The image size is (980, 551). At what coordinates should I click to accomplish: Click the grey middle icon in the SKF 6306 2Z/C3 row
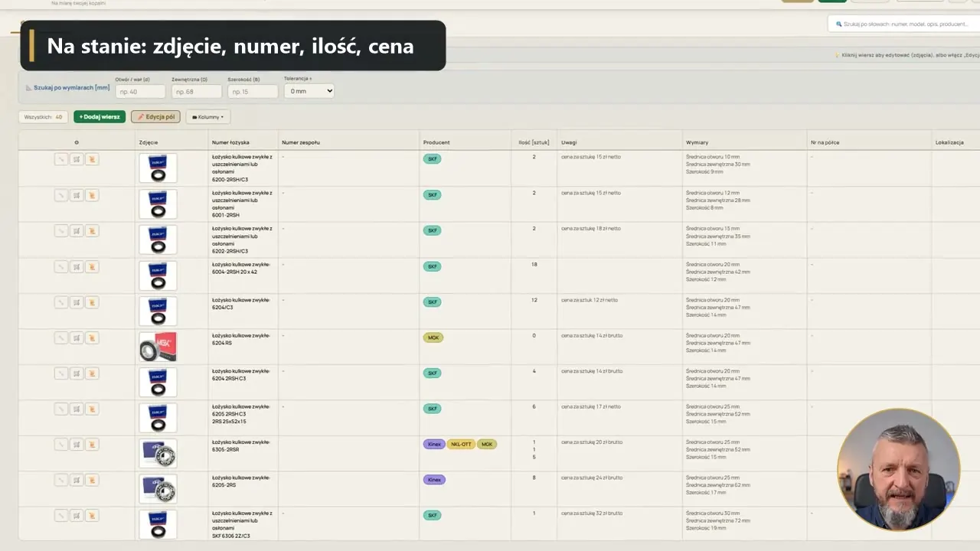(77, 516)
